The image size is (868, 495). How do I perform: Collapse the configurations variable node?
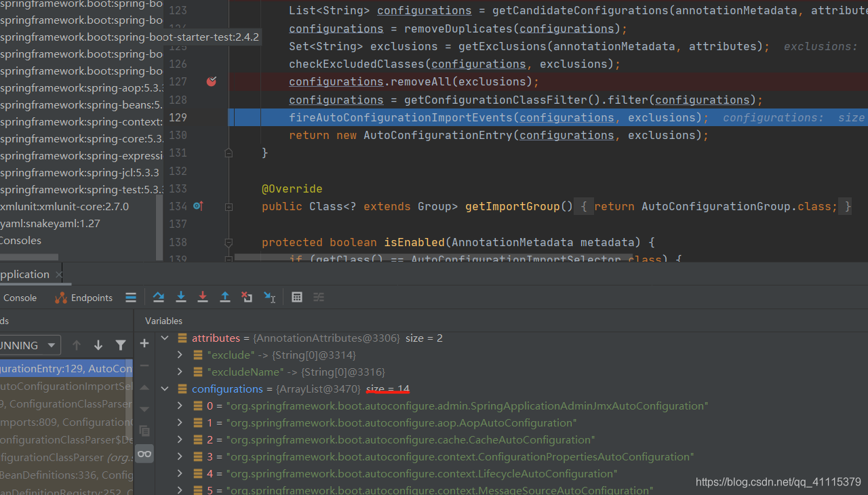pos(164,389)
